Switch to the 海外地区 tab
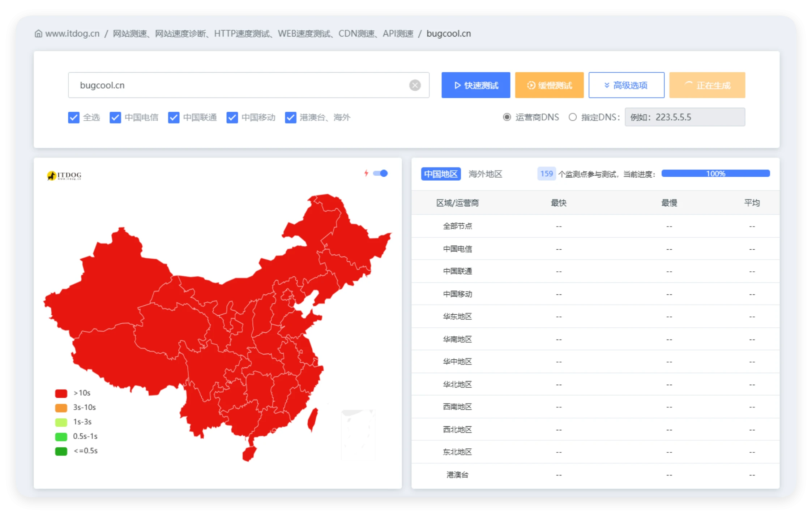This screenshot has width=812, height=513. click(x=485, y=174)
